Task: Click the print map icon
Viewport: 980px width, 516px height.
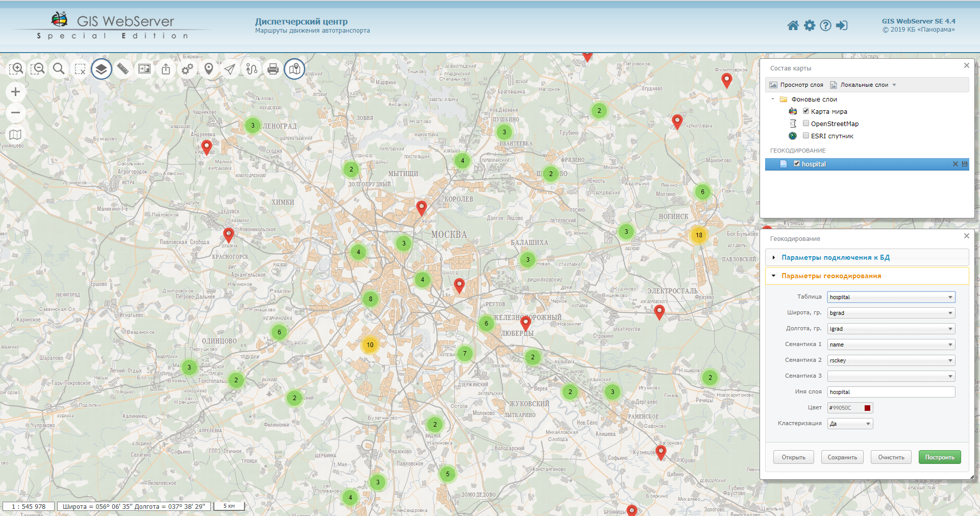Action: 273,68
